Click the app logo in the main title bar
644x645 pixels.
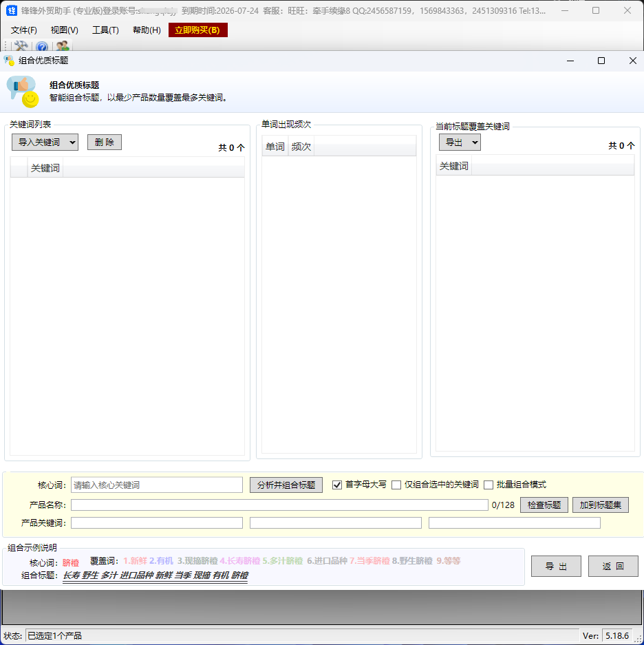[x=12, y=10]
